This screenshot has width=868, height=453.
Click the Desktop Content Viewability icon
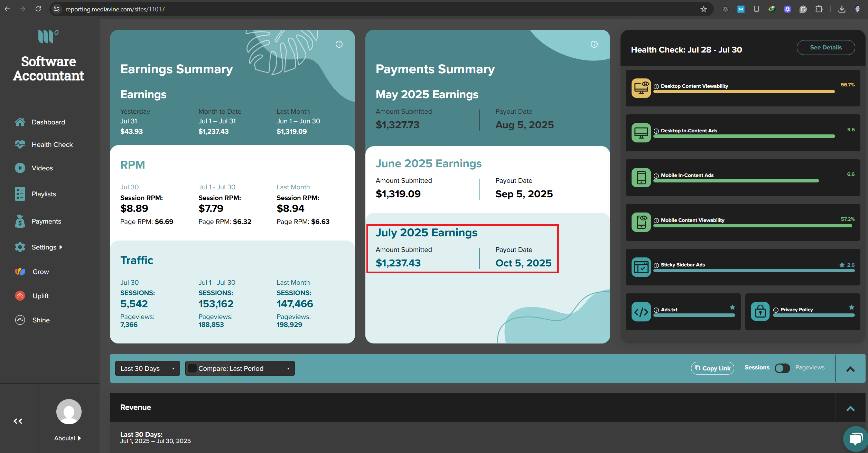pyautogui.click(x=641, y=88)
